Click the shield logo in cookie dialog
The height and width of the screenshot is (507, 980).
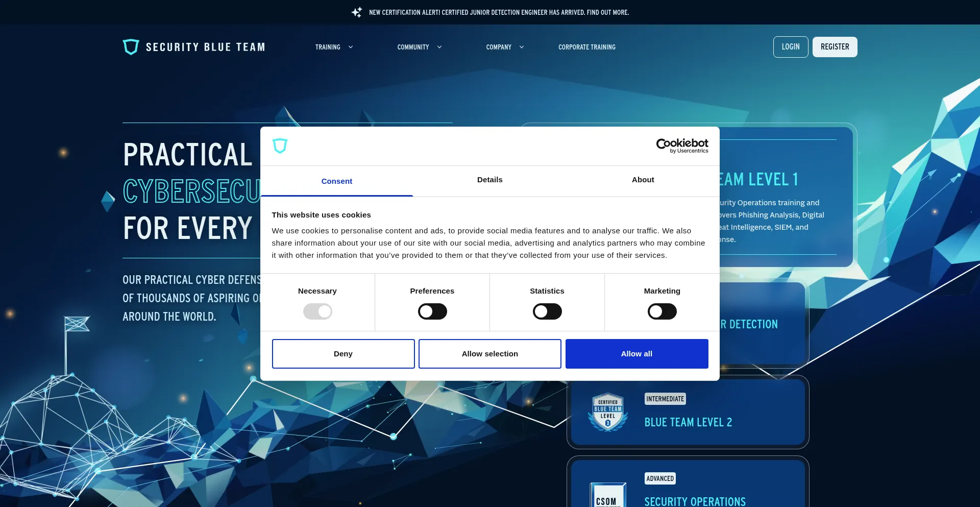click(x=280, y=146)
